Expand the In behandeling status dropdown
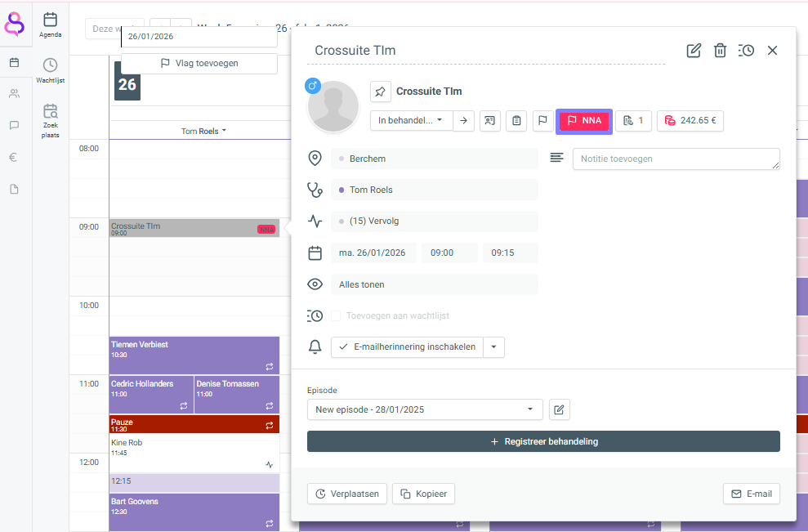The image size is (808, 532). click(411, 121)
